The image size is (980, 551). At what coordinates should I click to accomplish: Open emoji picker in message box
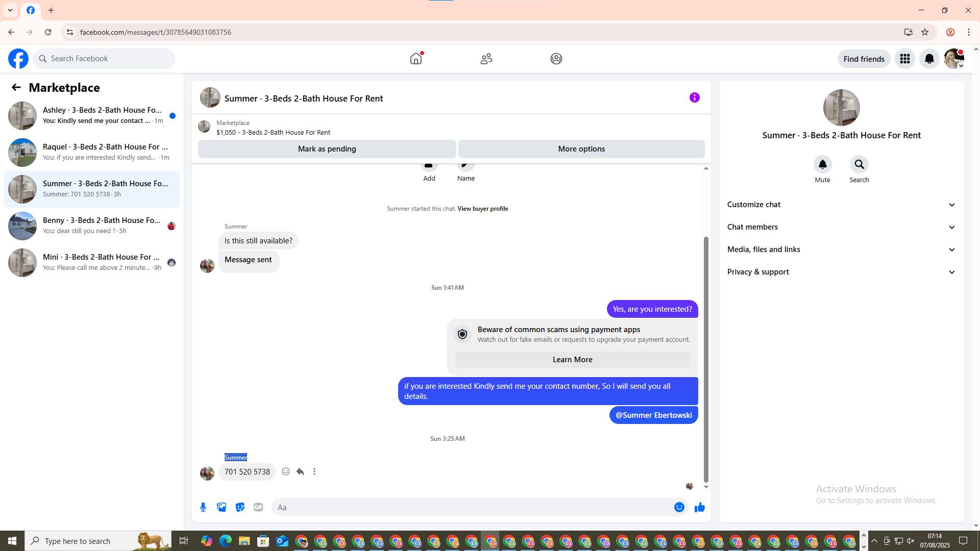[679, 507]
